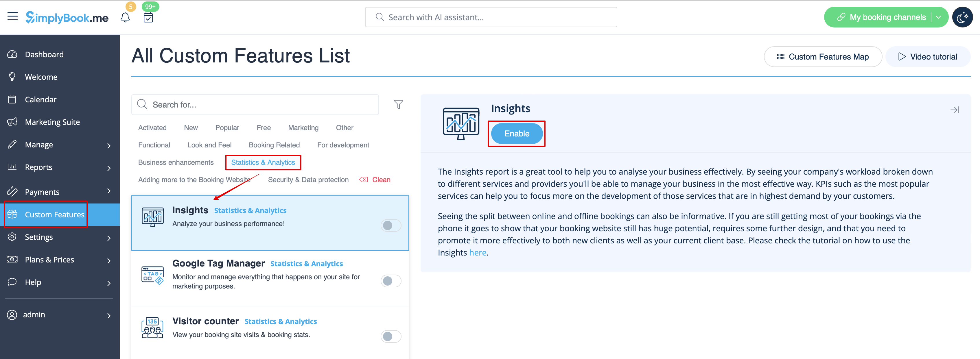Expand the admin menu chevron
Image resolution: width=980 pixels, height=359 pixels.
coord(109,316)
